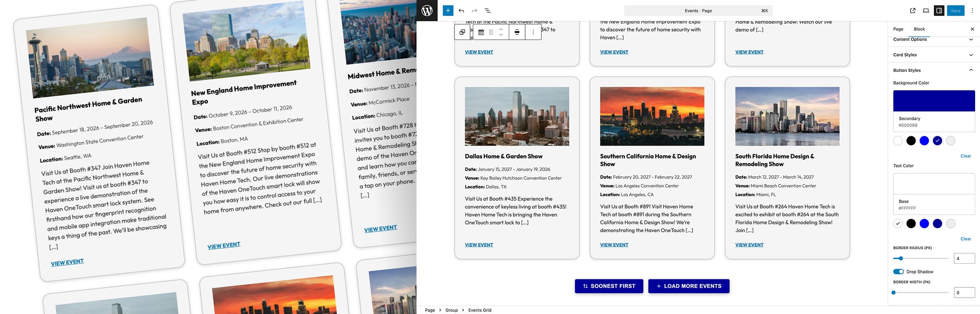Click the drag handle in block toolbar

click(491, 32)
